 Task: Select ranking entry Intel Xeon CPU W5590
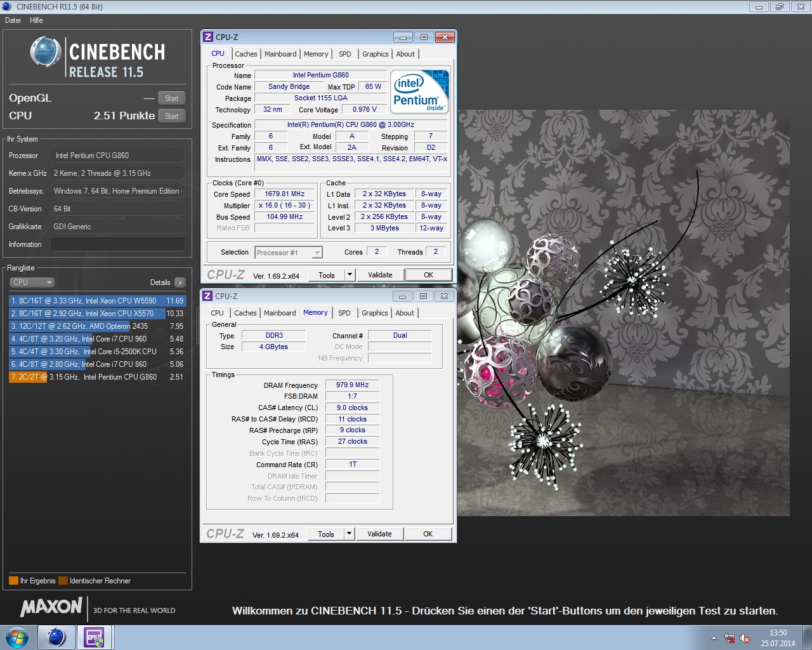tap(98, 301)
